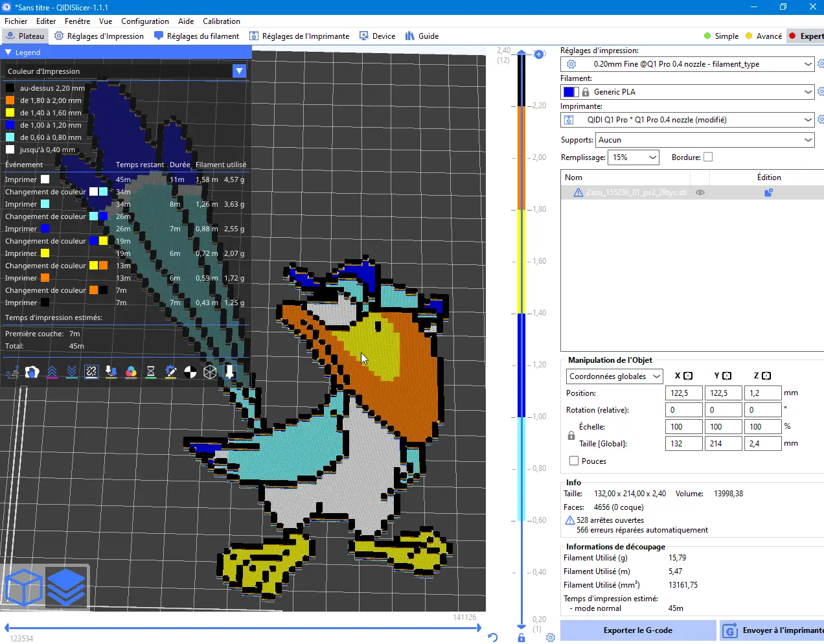Open the Fenêtre menu

[78, 21]
